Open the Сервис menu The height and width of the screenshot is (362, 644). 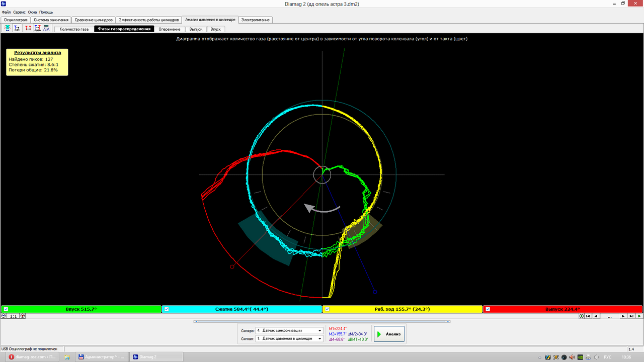tap(20, 12)
